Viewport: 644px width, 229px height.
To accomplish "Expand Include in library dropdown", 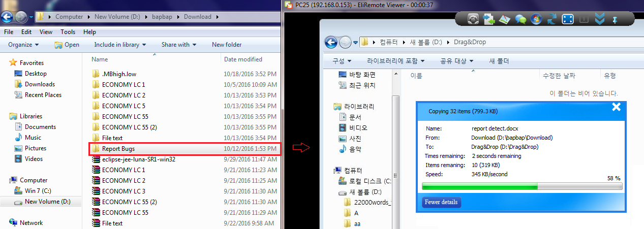I will 120,45.
